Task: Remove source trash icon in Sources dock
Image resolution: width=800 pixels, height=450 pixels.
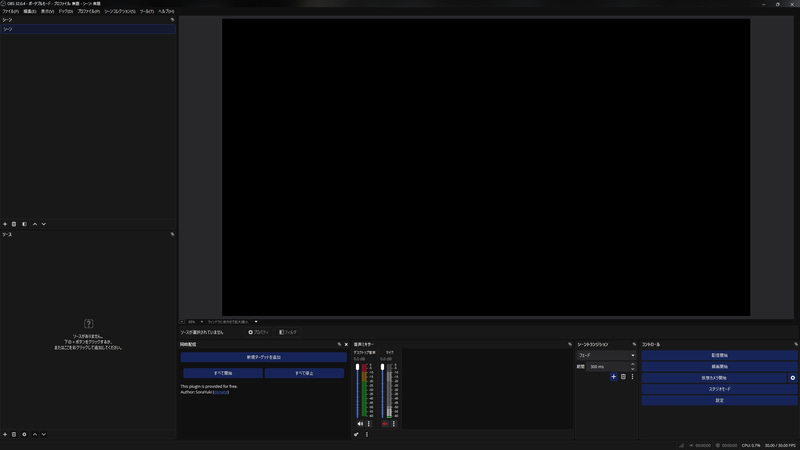Action: (x=14, y=434)
